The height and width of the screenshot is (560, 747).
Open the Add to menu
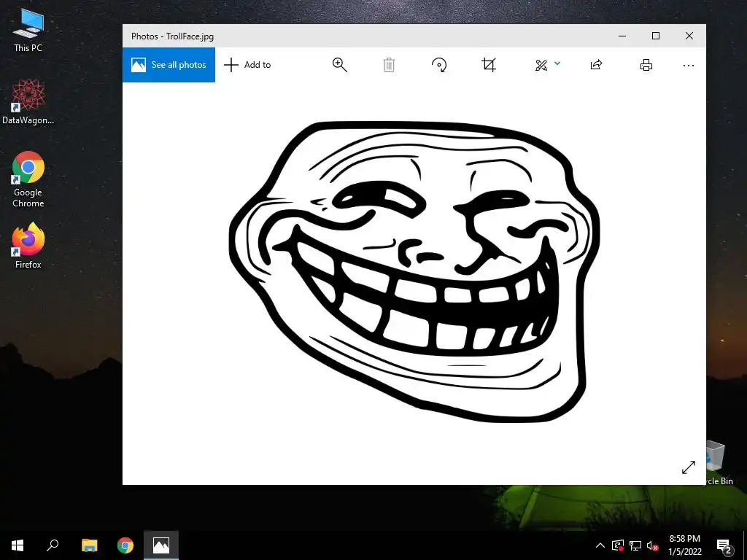(x=248, y=65)
